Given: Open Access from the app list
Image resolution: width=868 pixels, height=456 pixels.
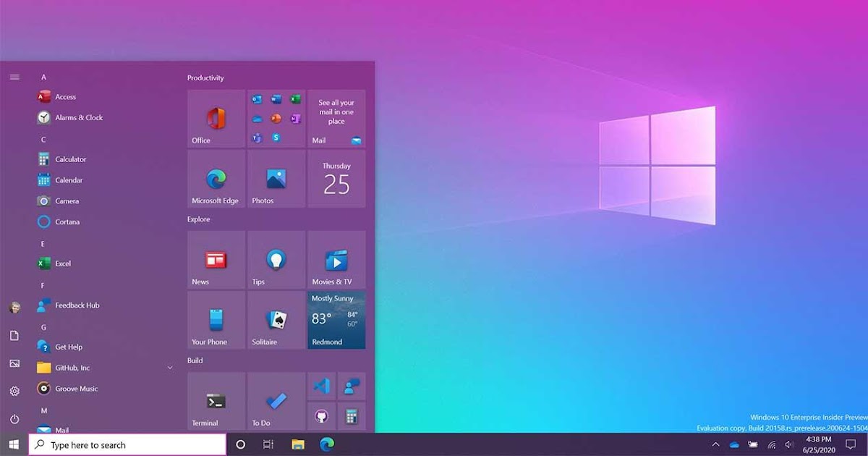Looking at the screenshot, I should [105, 97].
